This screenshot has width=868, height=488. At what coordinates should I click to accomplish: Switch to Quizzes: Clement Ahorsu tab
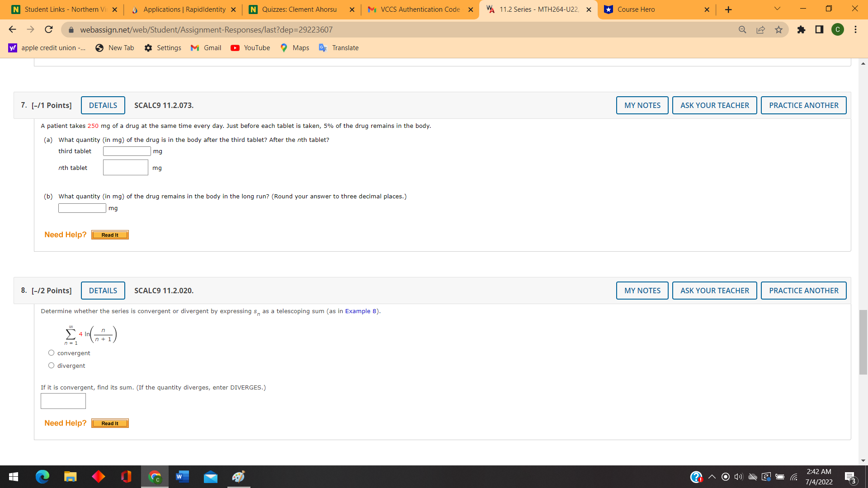[x=298, y=9]
